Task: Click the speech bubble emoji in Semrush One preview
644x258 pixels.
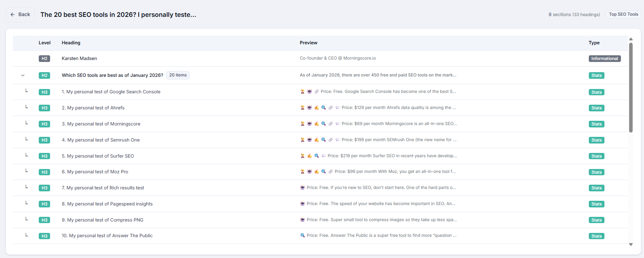Action: coord(337,140)
